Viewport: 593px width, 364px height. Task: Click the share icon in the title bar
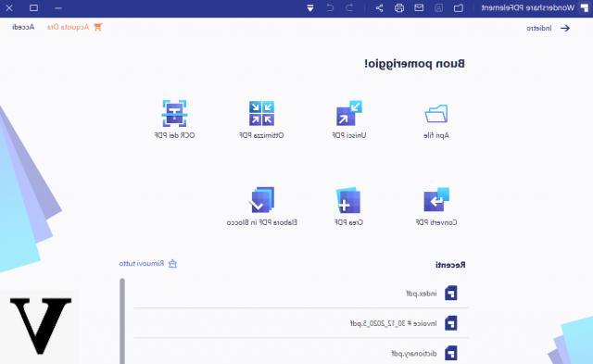[379, 8]
